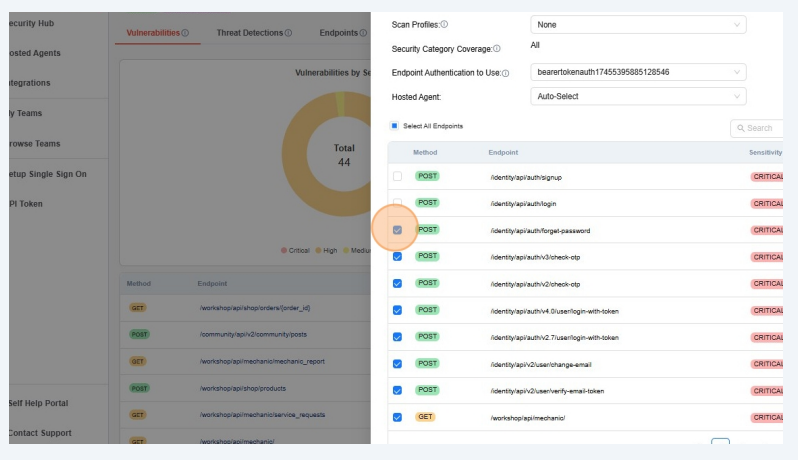Check the /identity/api/auth/login endpoint checkbox
Screen dimensions: 798x460
(397, 203)
